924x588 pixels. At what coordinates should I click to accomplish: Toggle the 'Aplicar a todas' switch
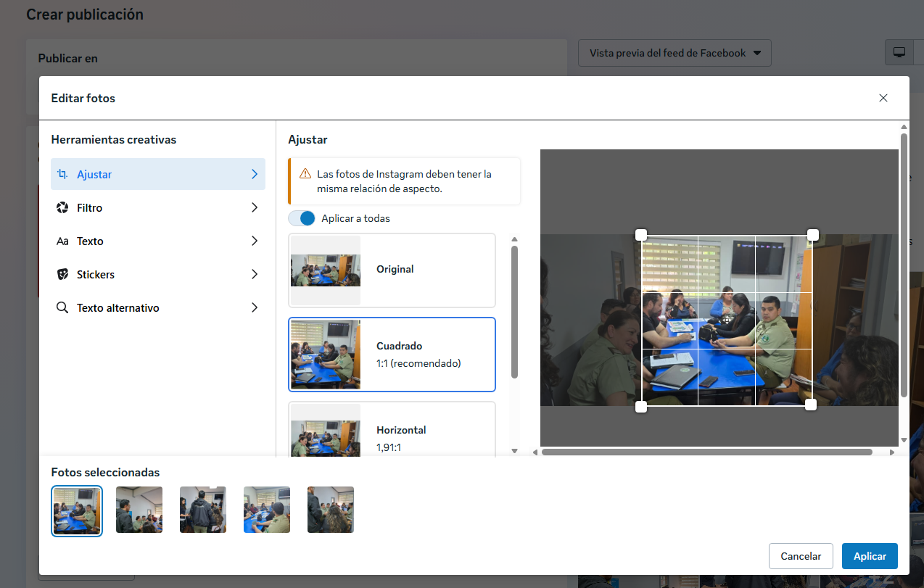click(x=302, y=218)
